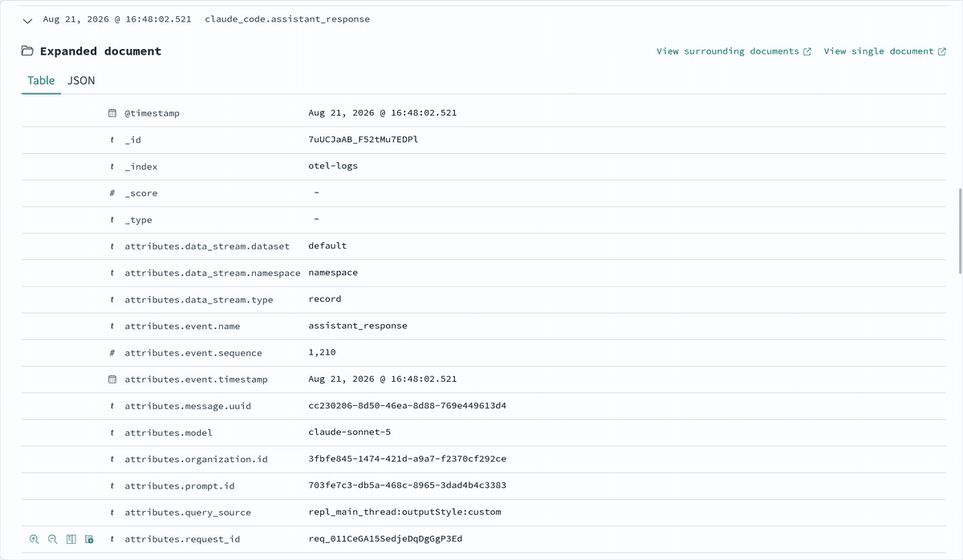The image size is (963, 560).
Task: Click the folder icon beside Expanded document
Action: 27,51
